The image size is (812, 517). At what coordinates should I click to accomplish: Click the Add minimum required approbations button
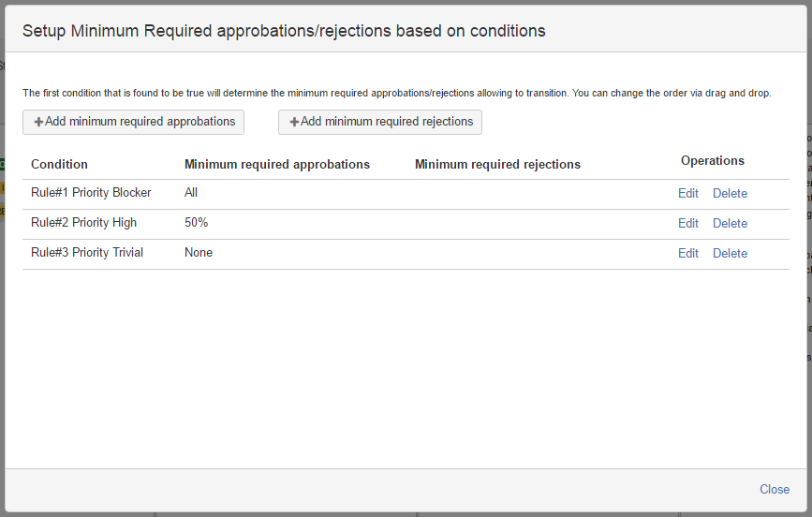[x=133, y=122]
